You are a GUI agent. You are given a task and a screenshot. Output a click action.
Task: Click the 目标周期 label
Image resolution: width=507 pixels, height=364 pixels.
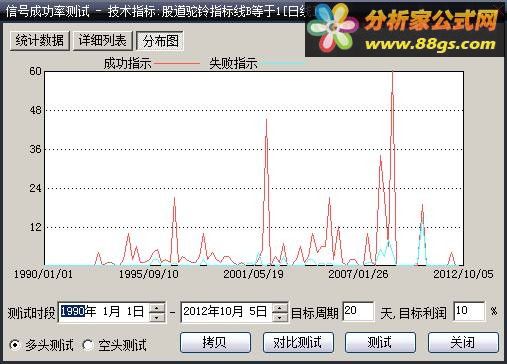click(x=315, y=313)
